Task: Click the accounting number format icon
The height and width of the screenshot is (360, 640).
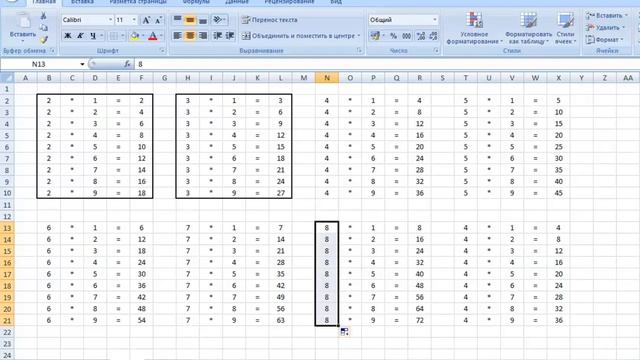Action: coord(375,36)
